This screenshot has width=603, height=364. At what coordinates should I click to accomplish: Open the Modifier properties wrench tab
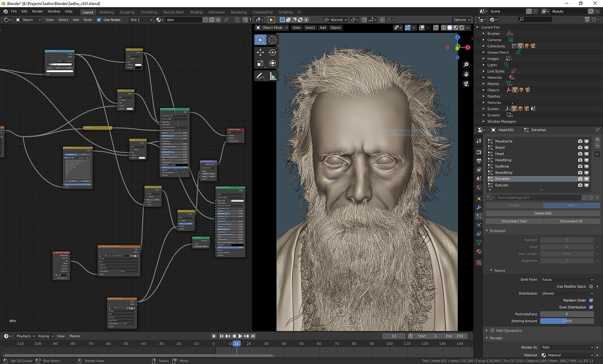click(x=479, y=207)
